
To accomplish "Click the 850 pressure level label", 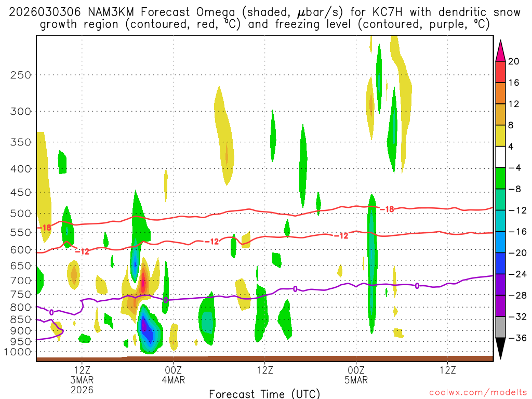I will click(21, 320).
